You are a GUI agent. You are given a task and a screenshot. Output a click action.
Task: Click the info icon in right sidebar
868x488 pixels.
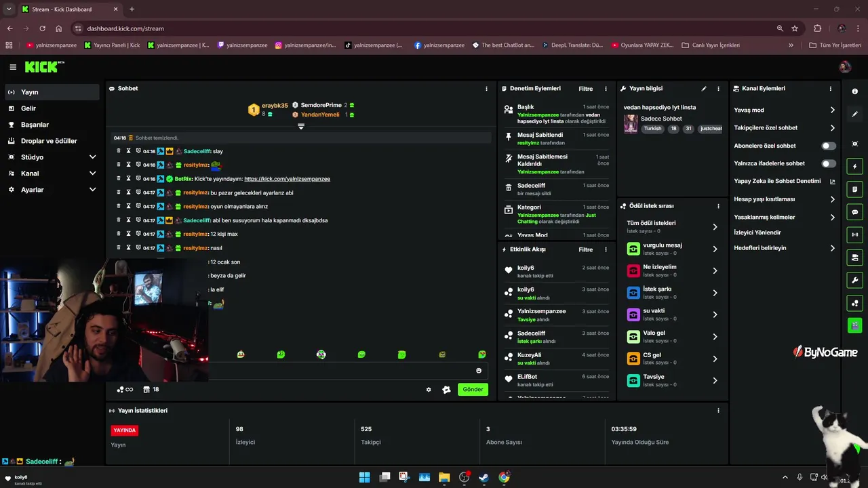854,91
